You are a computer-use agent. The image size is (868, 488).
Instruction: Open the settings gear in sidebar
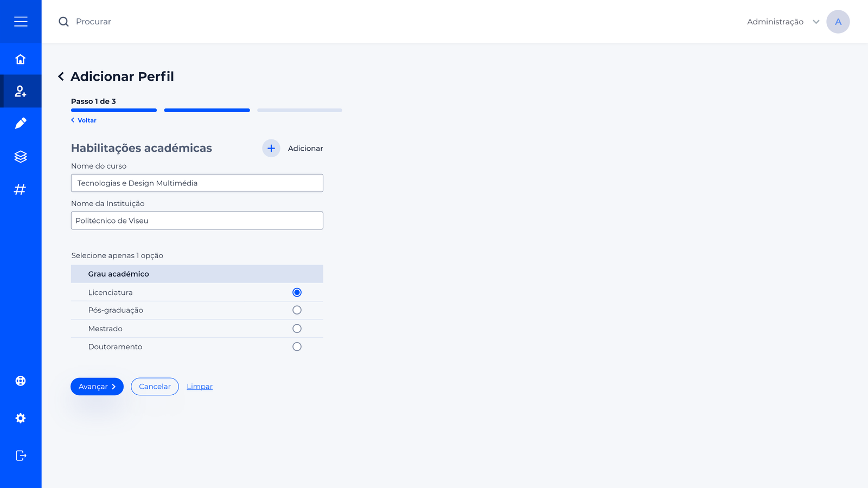(x=21, y=418)
